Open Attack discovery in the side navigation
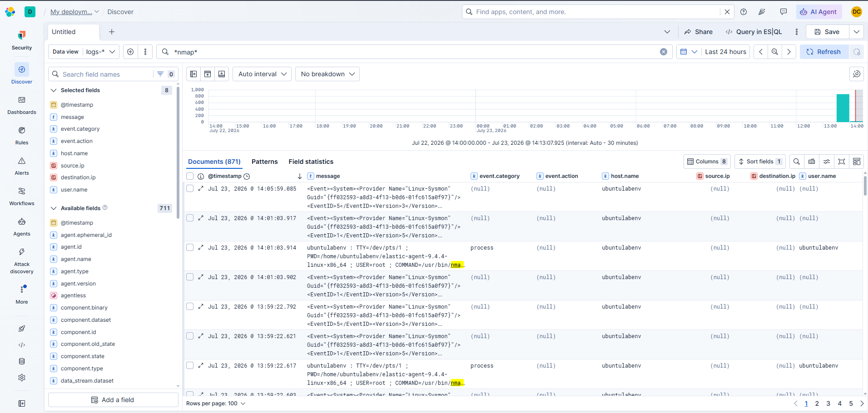Image resolution: width=868 pixels, height=413 pixels. [22, 261]
